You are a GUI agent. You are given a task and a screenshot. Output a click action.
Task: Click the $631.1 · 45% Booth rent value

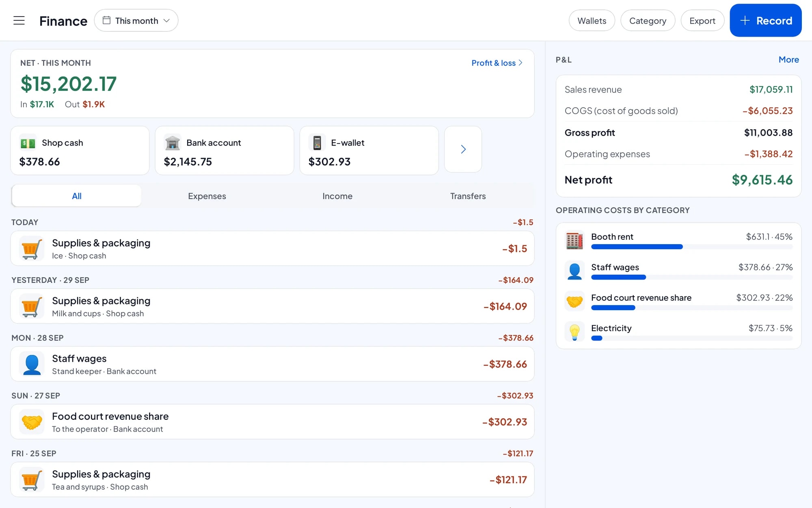point(769,237)
